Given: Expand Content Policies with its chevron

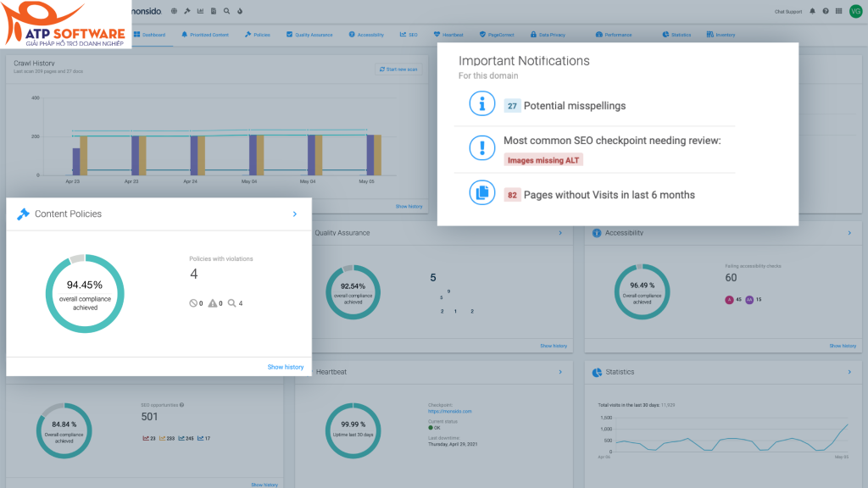Looking at the screenshot, I should 294,214.
